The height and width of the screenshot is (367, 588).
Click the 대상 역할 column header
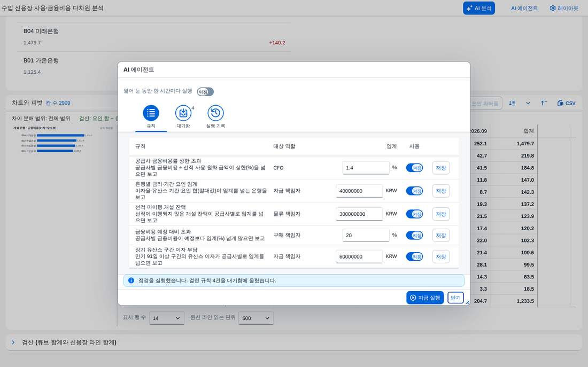pos(284,146)
